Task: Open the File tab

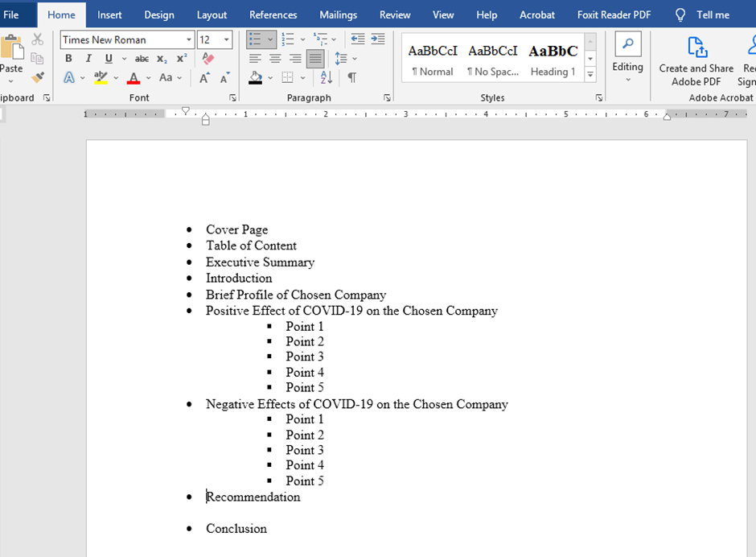Action: click(x=11, y=15)
